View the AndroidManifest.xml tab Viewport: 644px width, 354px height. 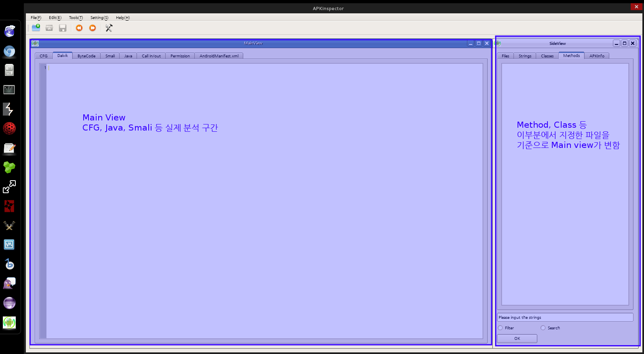(x=219, y=56)
